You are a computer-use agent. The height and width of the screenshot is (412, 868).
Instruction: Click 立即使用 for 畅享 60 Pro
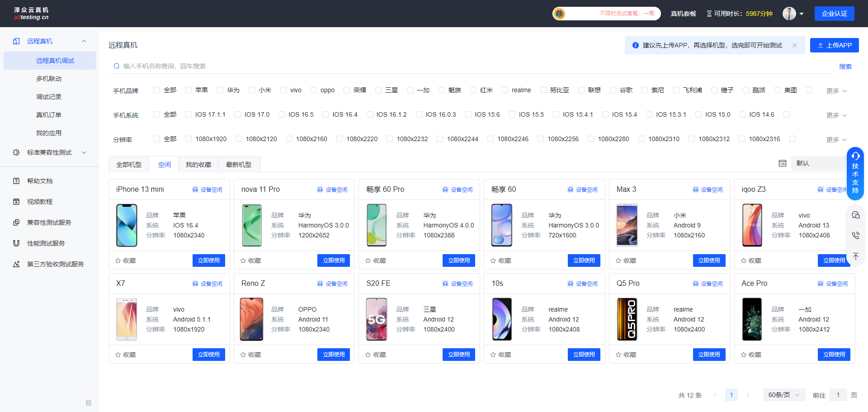[x=459, y=260]
